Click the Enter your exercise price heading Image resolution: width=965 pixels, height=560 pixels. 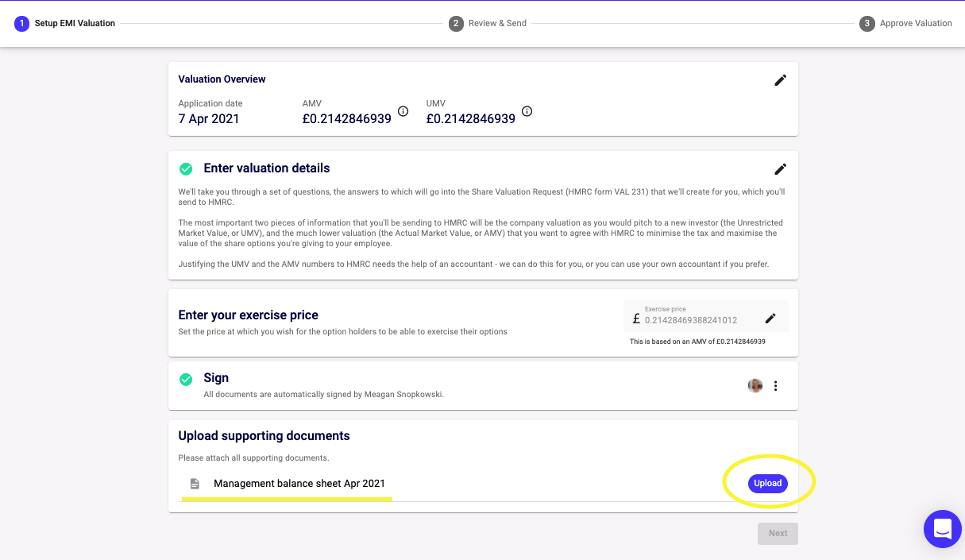[x=249, y=315]
